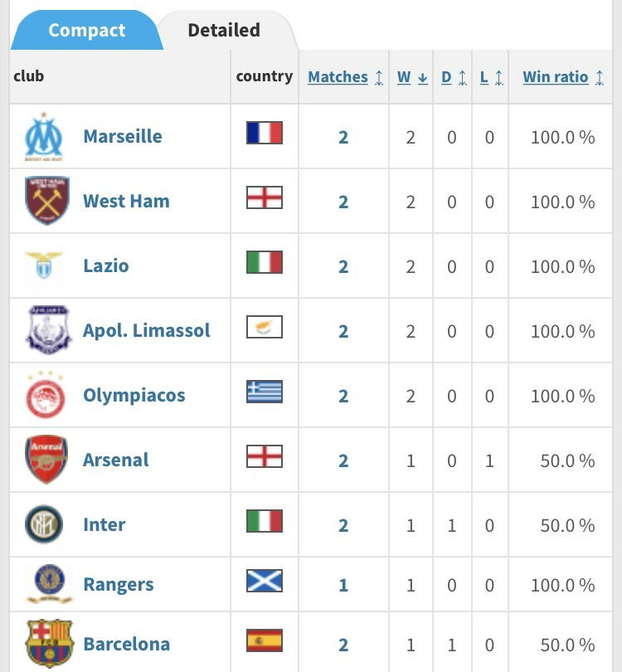This screenshot has height=672, width=622.
Task: Sort by the L losses column
Action: coord(491,77)
